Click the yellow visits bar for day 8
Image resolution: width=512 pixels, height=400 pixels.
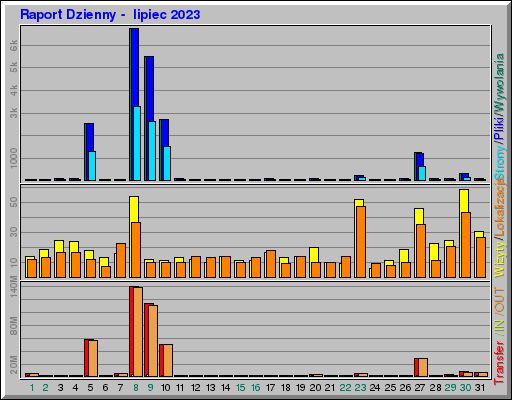[x=134, y=209]
